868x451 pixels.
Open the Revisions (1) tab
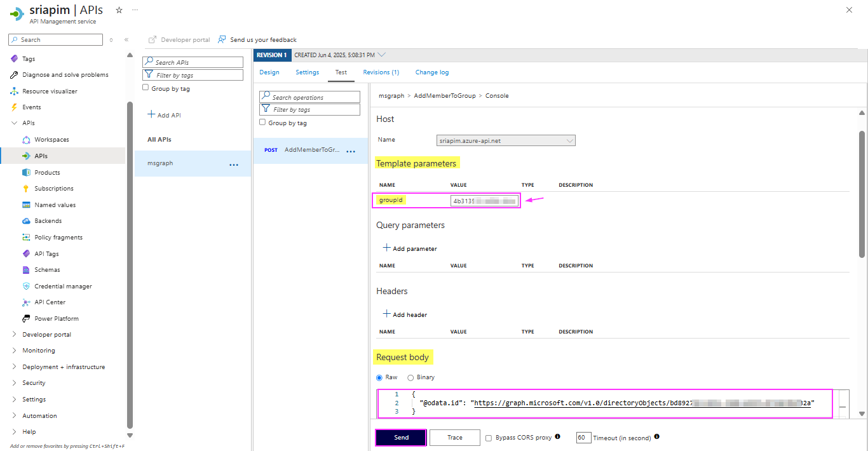click(381, 72)
